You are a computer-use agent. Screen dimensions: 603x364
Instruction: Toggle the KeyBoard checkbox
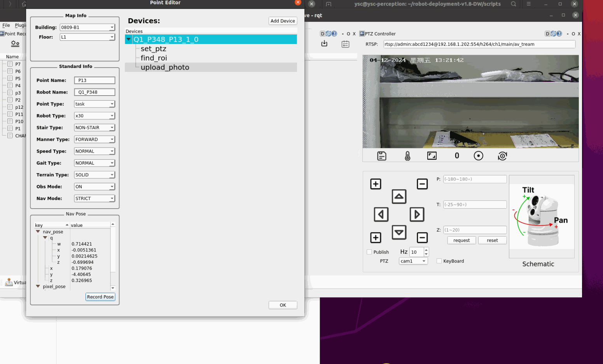tap(439, 261)
